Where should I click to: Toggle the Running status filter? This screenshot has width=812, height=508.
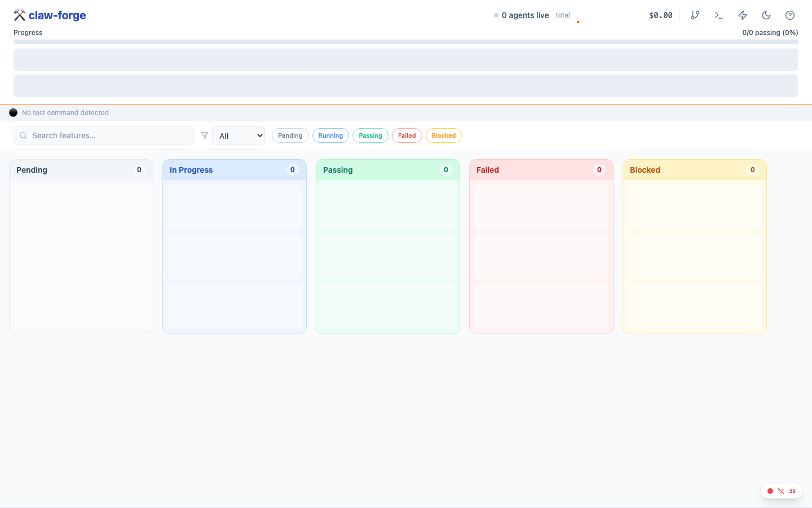(330, 135)
